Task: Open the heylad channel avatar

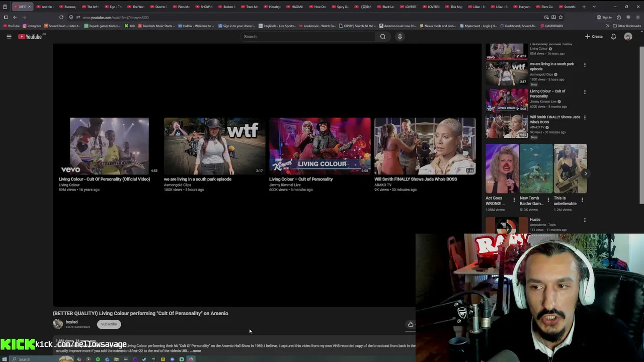Action: [58, 324]
